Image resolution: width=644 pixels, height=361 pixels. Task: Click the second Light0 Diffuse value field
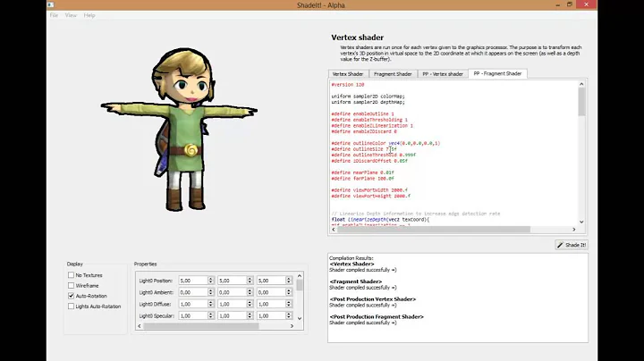pyautogui.click(x=232, y=304)
